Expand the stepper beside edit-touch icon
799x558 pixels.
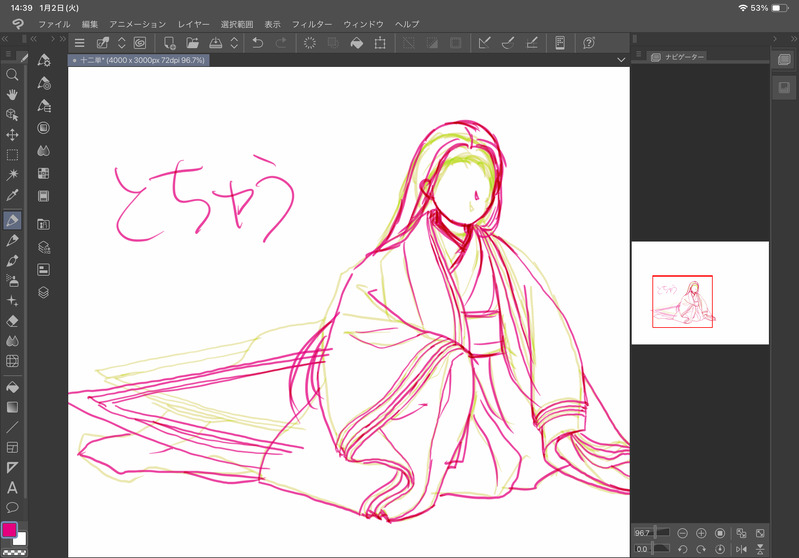tap(121, 43)
